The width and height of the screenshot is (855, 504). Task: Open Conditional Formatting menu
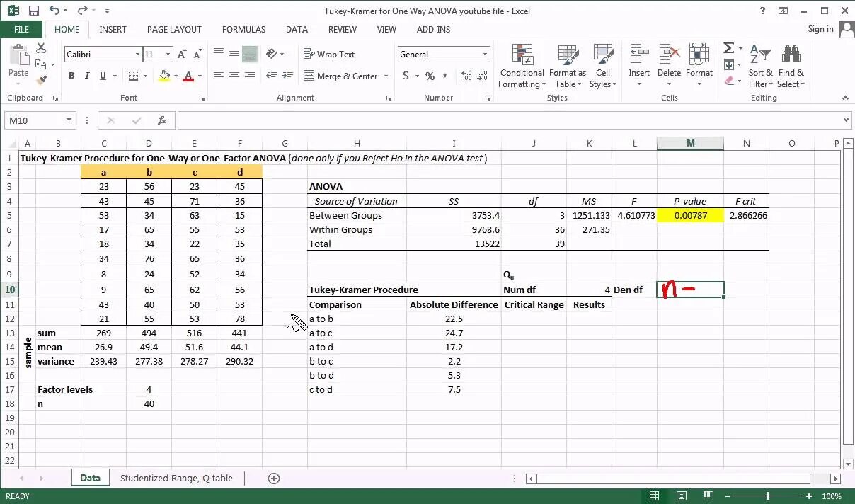(522, 67)
